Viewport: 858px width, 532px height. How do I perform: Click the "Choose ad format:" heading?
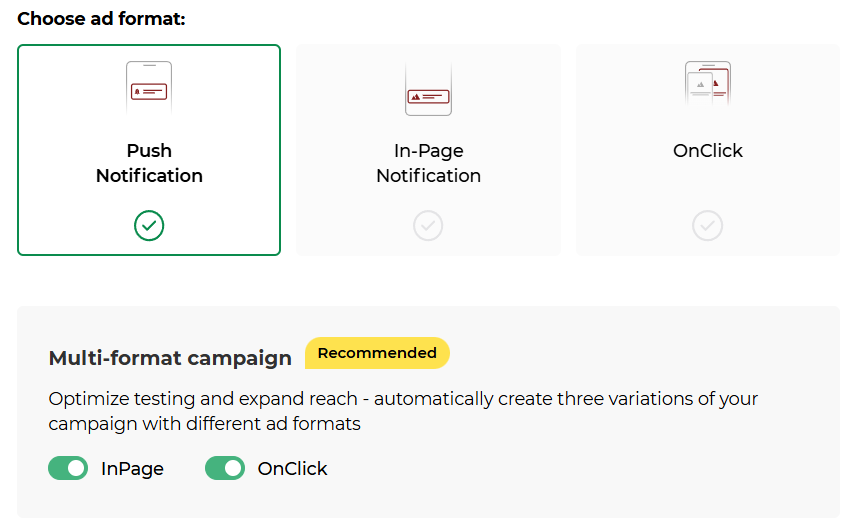tap(101, 19)
